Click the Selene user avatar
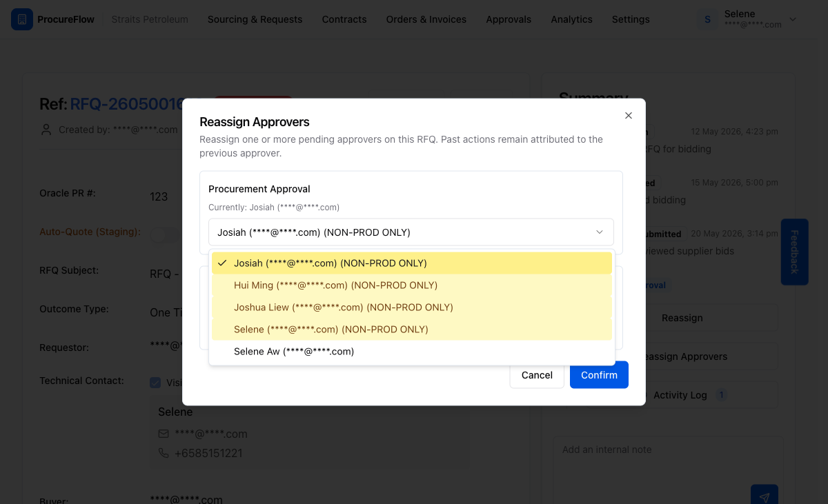The height and width of the screenshot is (504, 828). pos(707,19)
